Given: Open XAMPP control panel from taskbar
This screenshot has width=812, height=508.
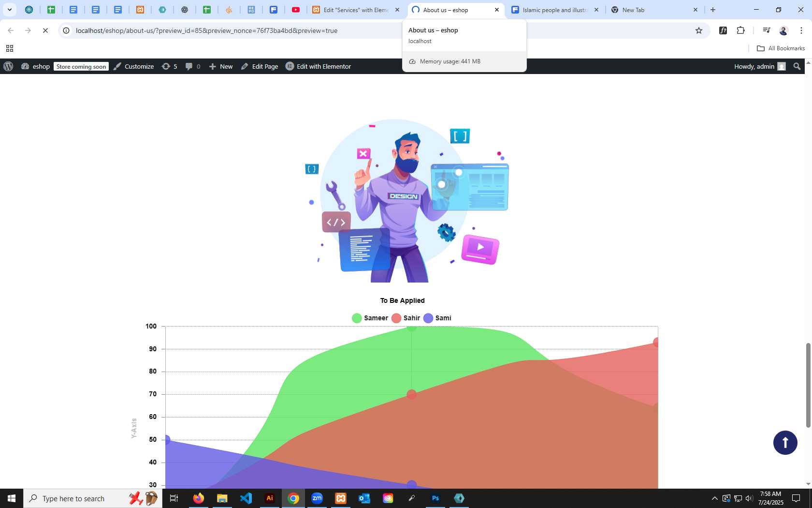Looking at the screenshot, I should pos(341,498).
